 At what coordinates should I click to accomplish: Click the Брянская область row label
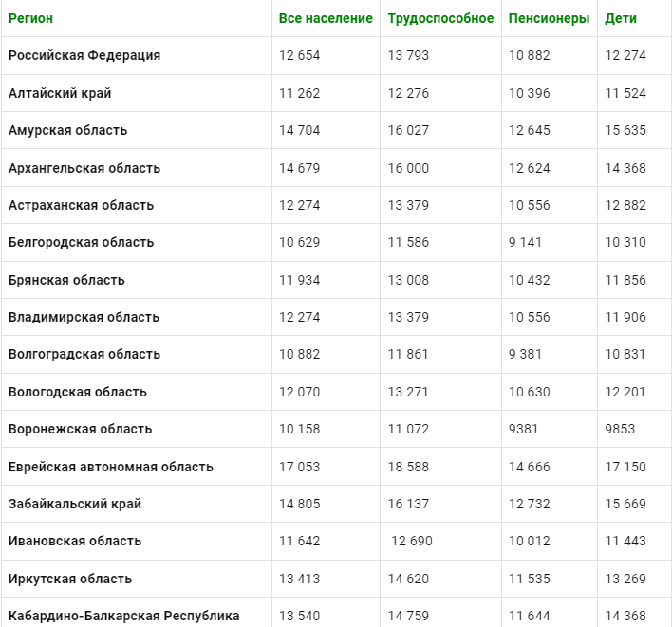tap(66, 280)
